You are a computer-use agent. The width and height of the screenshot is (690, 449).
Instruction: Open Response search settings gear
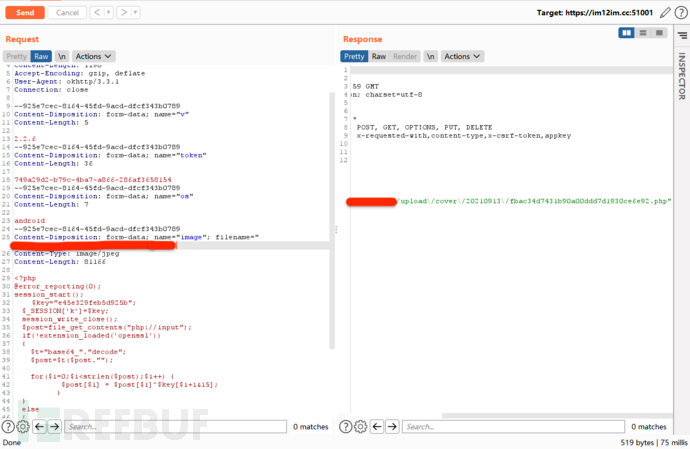tap(360, 426)
